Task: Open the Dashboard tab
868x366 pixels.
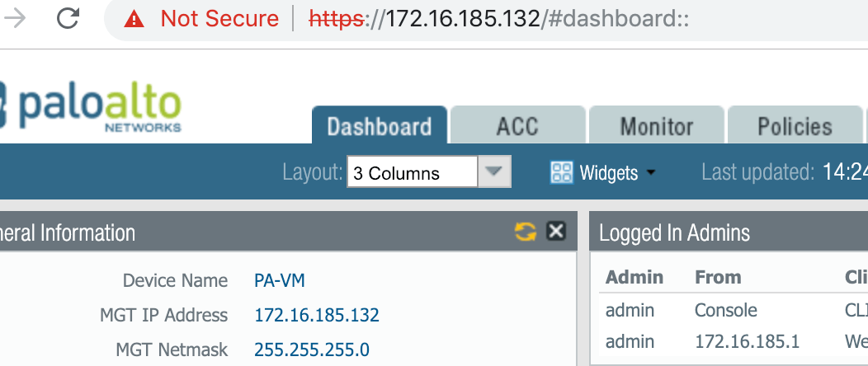Action: pos(380,125)
